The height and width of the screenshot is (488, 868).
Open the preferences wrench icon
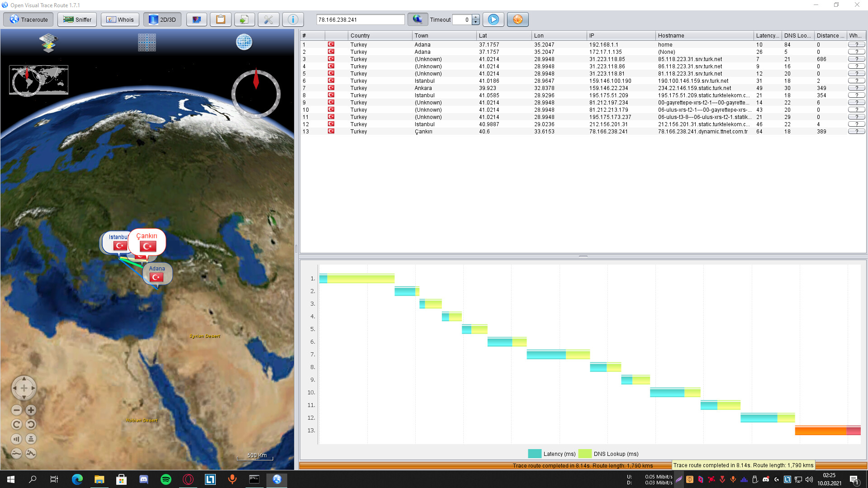click(x=269, y=19)
